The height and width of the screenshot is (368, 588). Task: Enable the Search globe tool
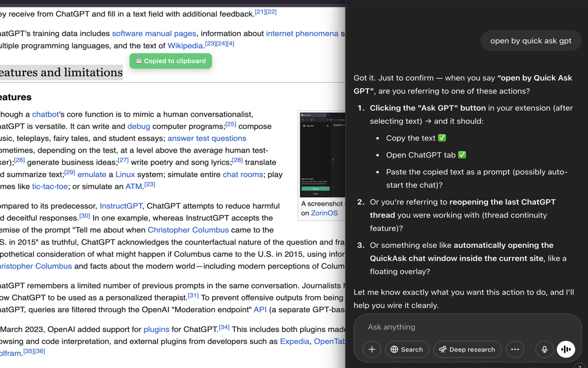(407, 349)
